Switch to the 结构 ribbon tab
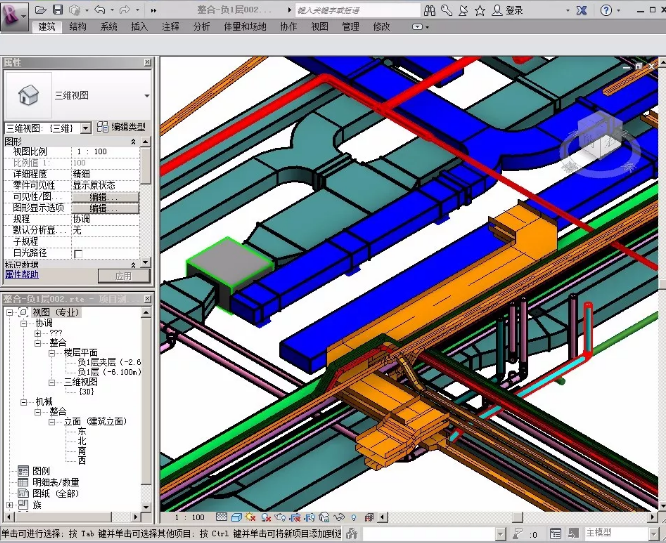 [78, 27]
